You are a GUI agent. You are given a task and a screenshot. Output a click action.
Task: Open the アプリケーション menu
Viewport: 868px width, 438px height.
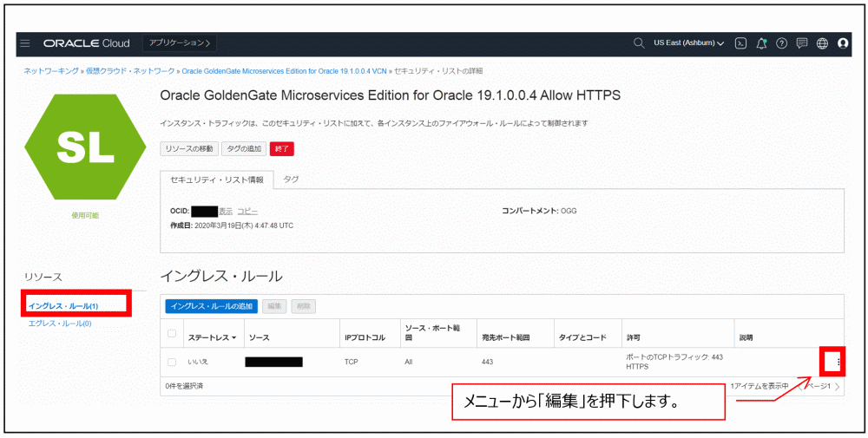[180, 43]
